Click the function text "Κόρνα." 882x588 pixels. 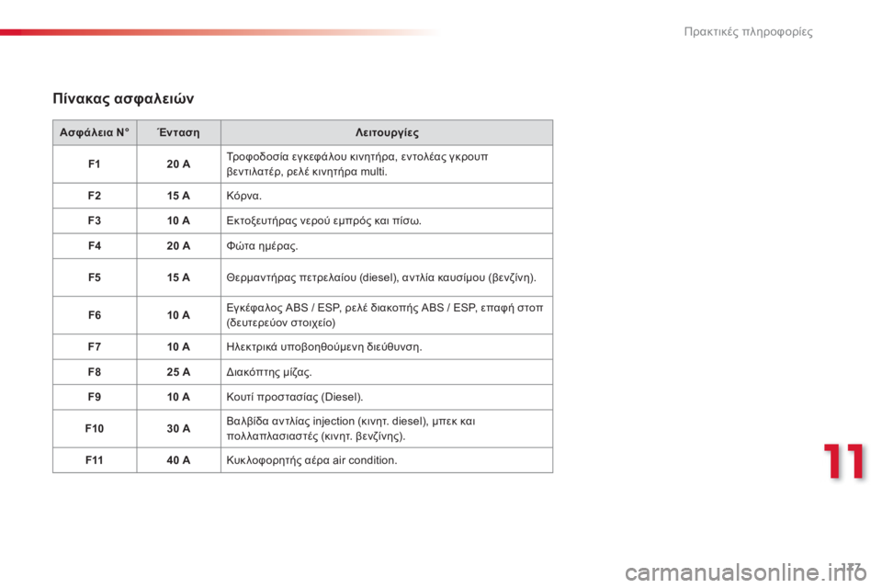(244, 196)
